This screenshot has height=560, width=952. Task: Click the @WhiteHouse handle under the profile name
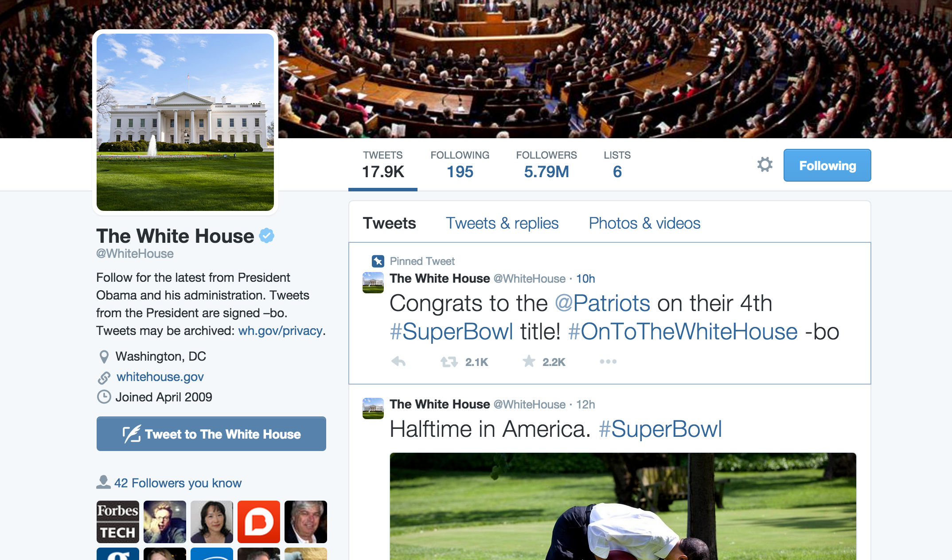(x=135, y=254)
